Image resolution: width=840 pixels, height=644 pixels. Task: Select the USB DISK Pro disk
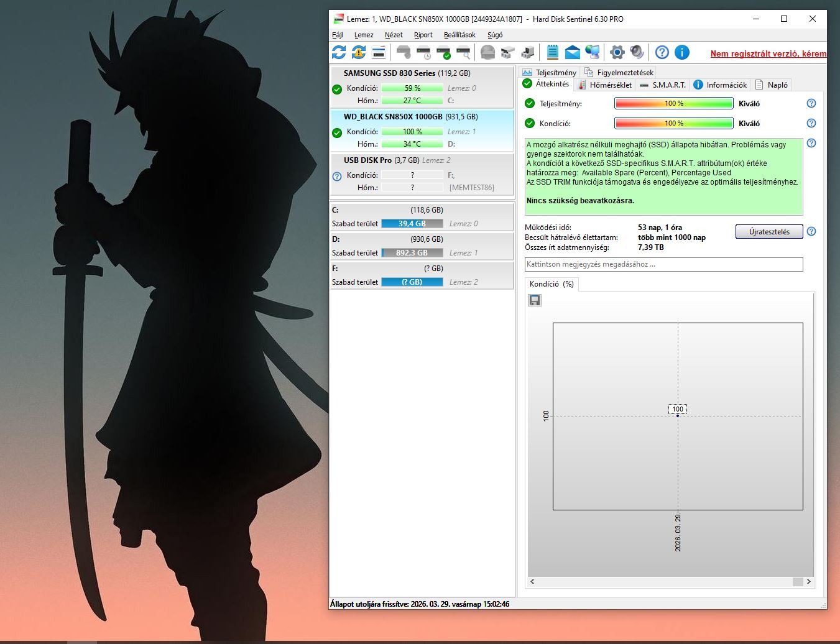coord(422,173)
